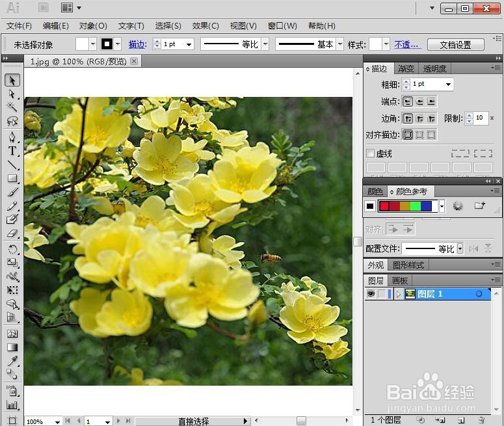The image size is (504, 426).
Task: Open the 效果(C) menu
Action: point(205,26)
